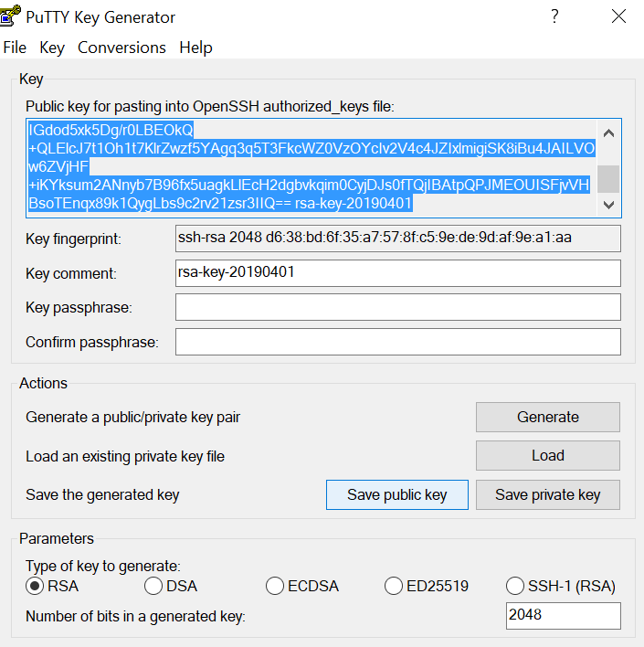This screenshot has width=644, height=647.
Task: Click 'Number of bits in a generated key' label
Action: [x=135, y=617]
